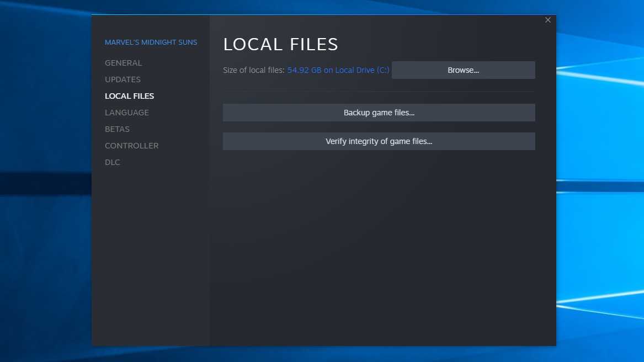The height and width of the screenshot is (362, 644).
Task: Open the LANGUAGE settings section
Action: point(127,112)
